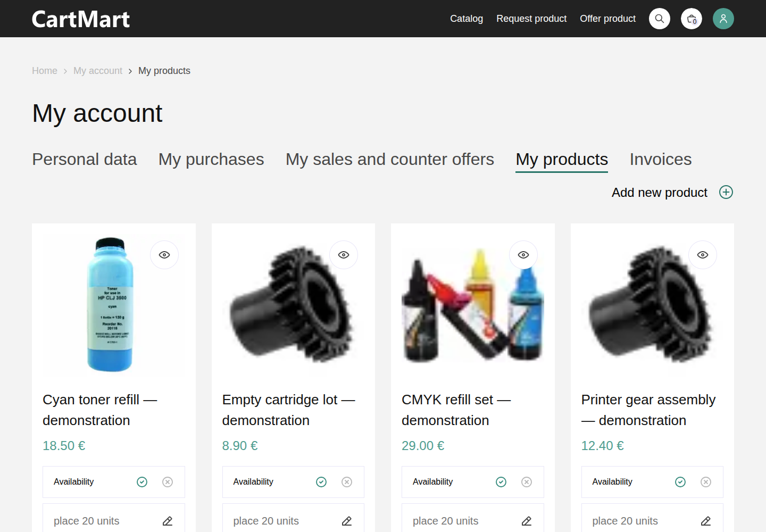Click the 8.90 € price
This screenshot has width=766, height=532.
(x=240, y=446)
